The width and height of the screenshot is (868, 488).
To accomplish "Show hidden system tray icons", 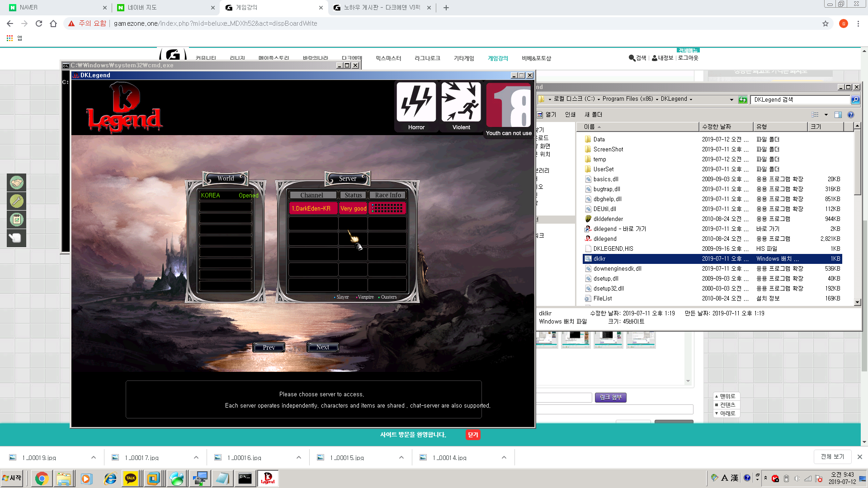I will coord(765,478).
